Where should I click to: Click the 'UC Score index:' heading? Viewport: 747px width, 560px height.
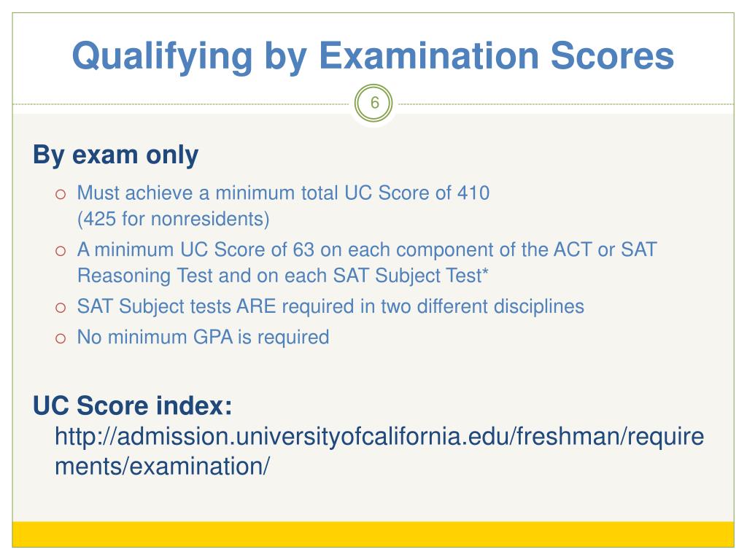(x=133, y=405)
